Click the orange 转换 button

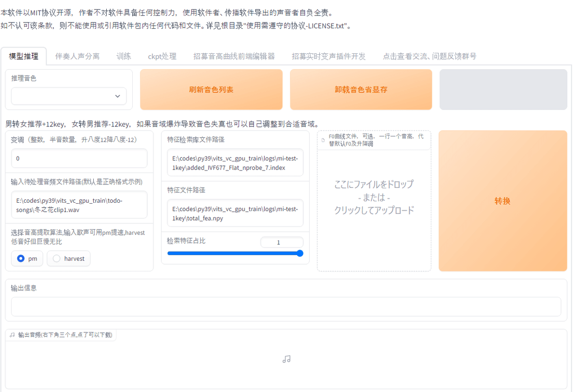502,201
